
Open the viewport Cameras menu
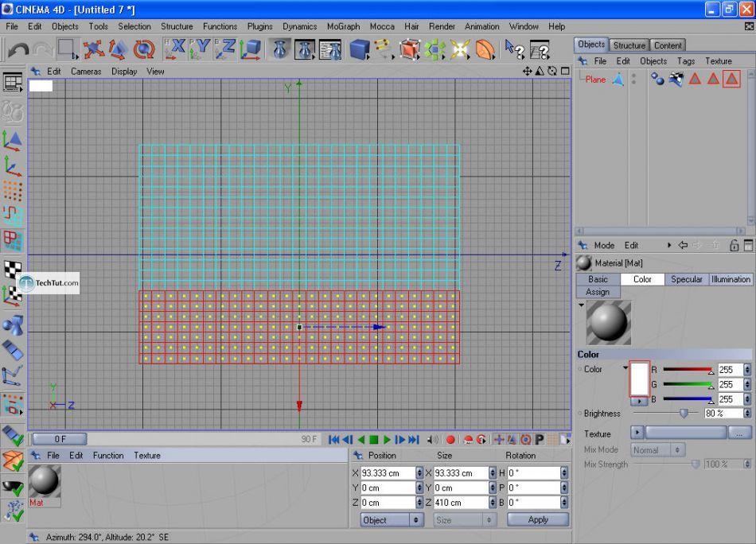(x=86, y=72)
